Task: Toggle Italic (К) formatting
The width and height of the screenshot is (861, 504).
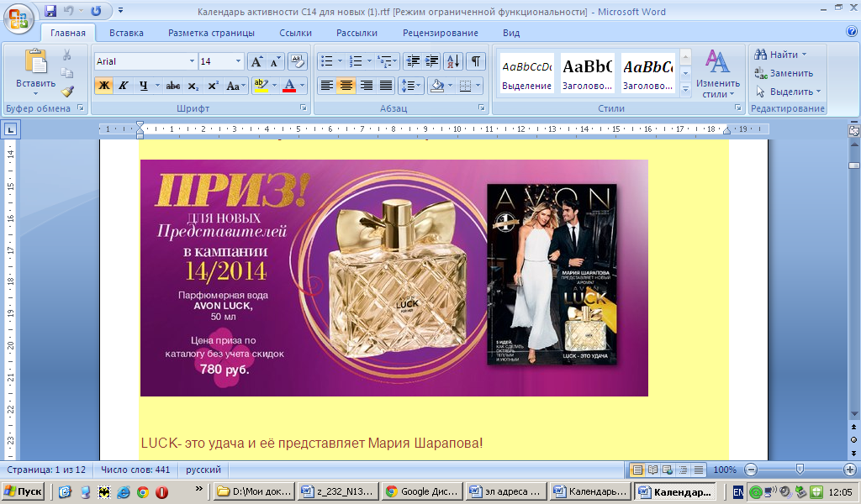Action: [x=123, y=86]
